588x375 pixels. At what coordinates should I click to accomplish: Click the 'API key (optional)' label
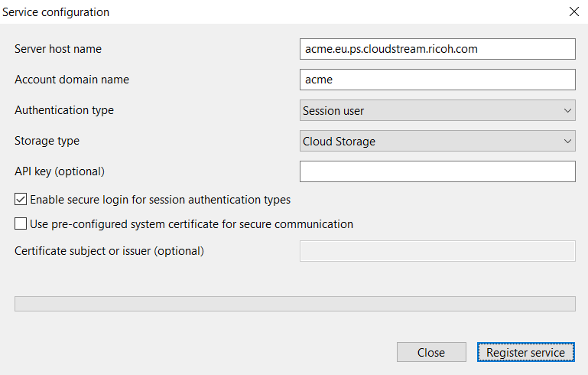click(60, 171)
